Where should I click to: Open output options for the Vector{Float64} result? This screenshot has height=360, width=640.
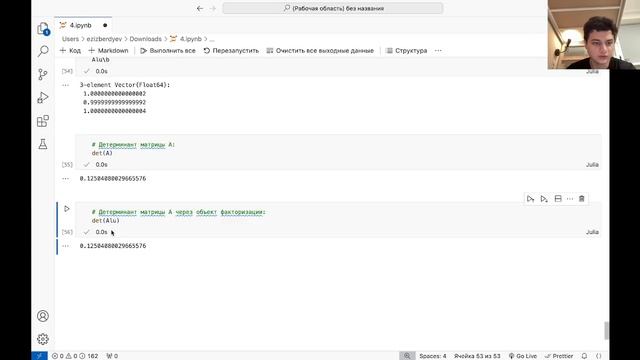point(66,85)
